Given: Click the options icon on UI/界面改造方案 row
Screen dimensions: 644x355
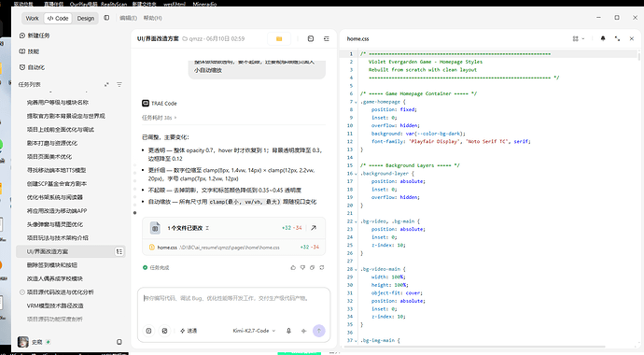Looking at the screenshot, I should coord(119,251).
